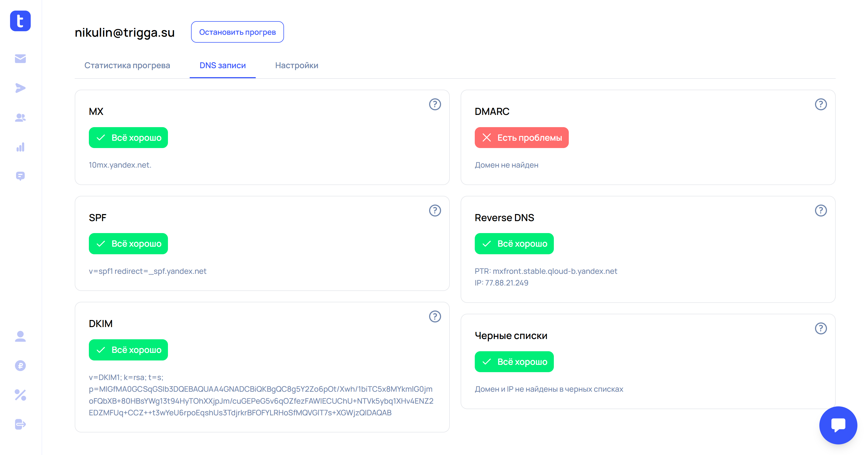Open the contacts people icon in sidebar

tap(20, 118)
